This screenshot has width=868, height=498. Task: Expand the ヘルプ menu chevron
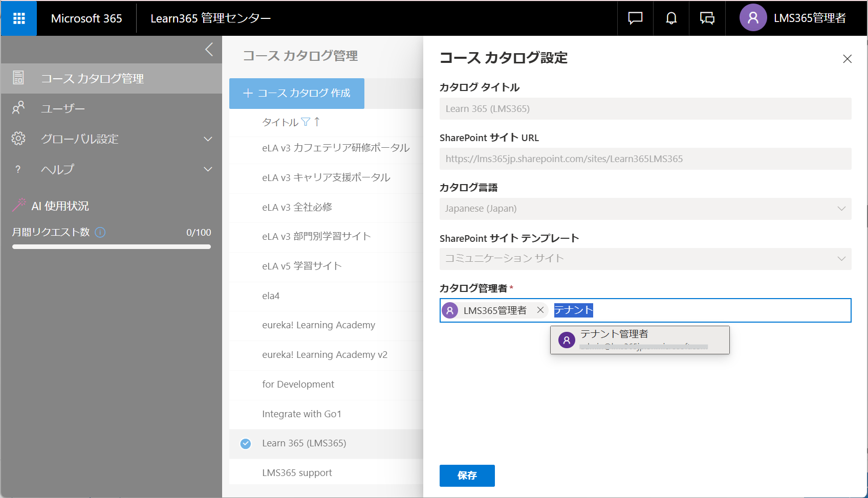(x=208, y=169)
